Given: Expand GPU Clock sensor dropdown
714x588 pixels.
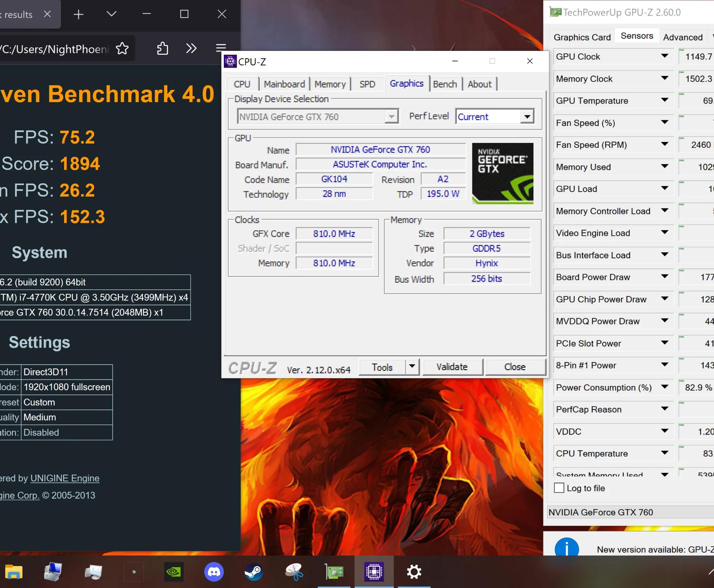Looking at the screenshot, I should [x=664, y=56].
